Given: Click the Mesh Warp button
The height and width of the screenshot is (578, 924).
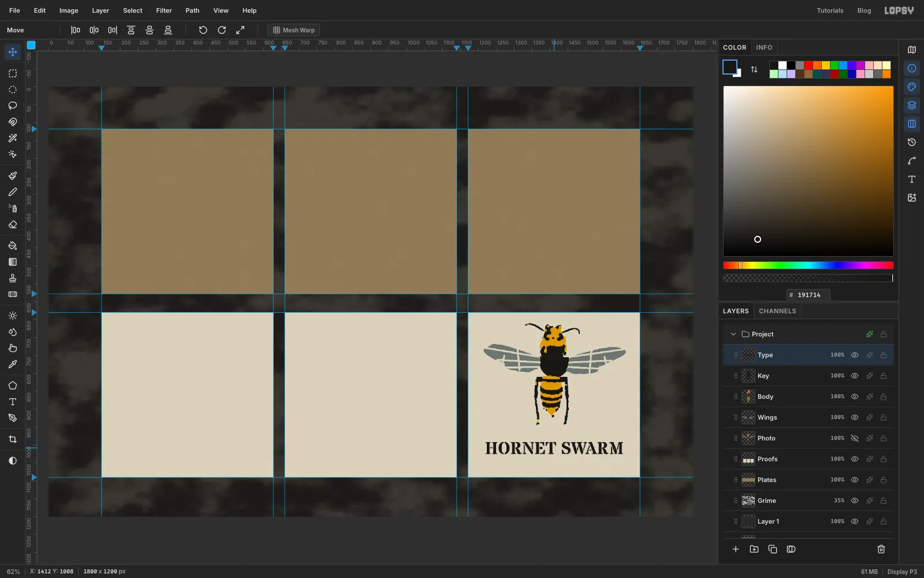Looking at the screenshot, I should pos(294,30).
